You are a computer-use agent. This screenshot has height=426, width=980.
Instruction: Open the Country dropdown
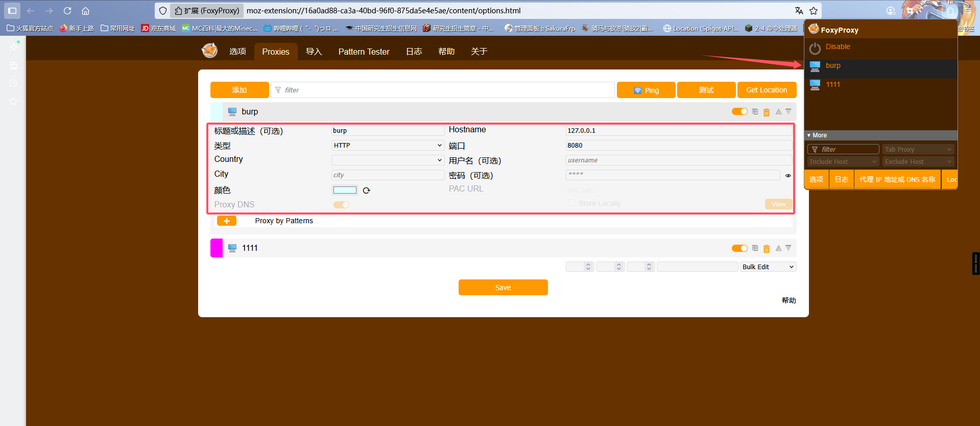pos(388,160)
